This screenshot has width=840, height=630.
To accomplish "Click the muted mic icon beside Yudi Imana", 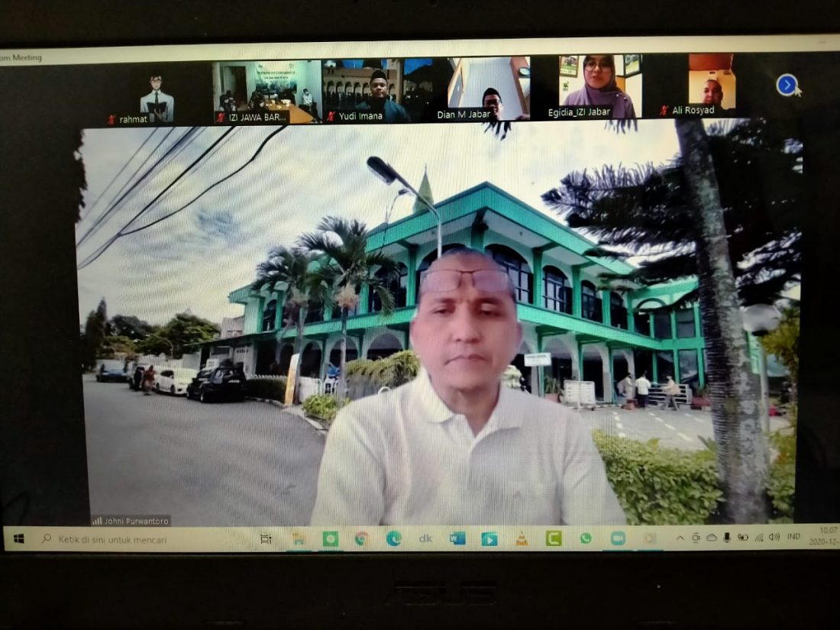I will pyautogui.click(x=331, y=116).
